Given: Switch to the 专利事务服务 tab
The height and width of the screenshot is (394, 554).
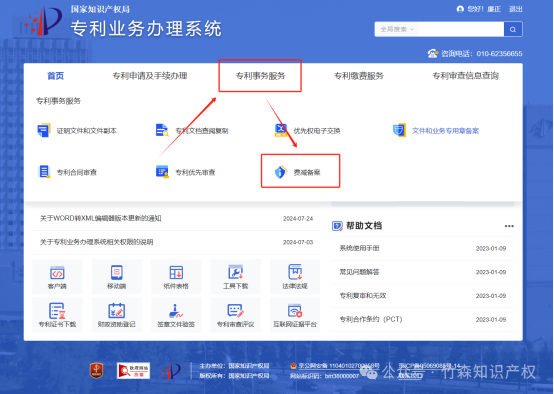Looking at the screenshot, I should [260, 76].
